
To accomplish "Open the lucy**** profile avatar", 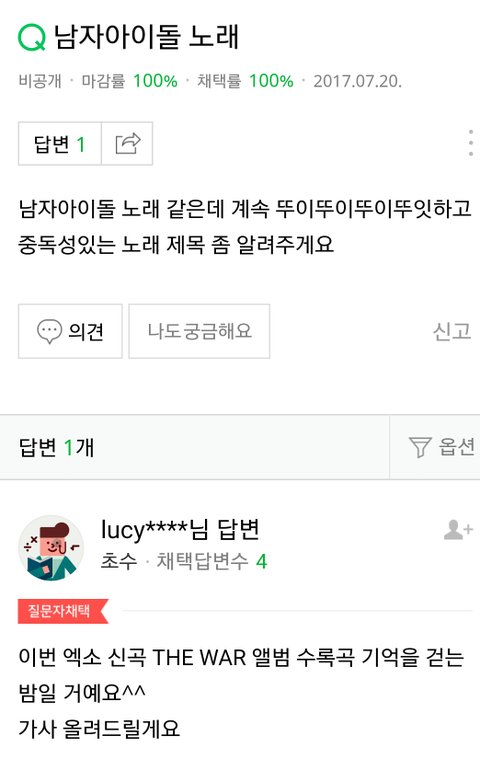I will pos(51,548).
